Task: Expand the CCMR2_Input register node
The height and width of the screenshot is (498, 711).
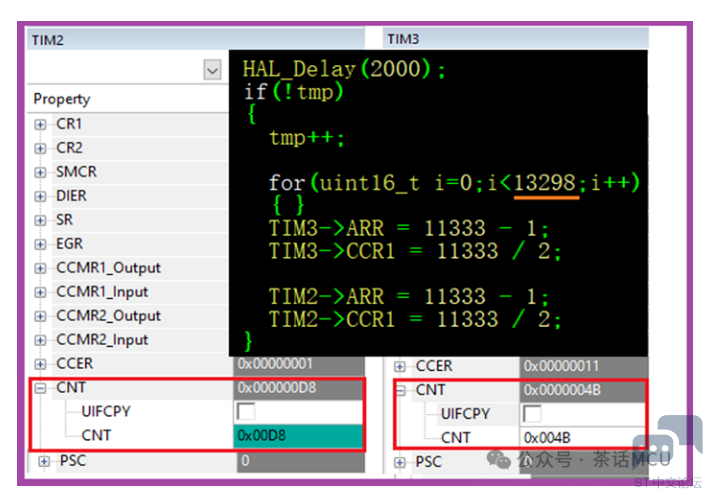Action: pos(41,340)
